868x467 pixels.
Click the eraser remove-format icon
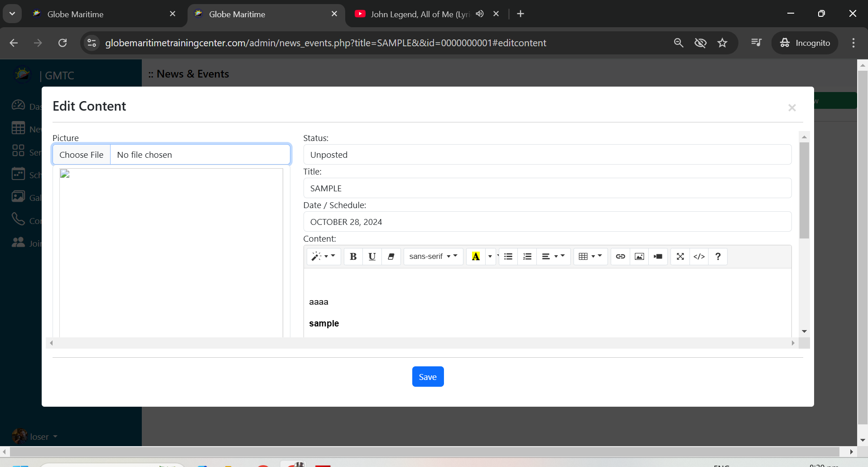point(391,257)
